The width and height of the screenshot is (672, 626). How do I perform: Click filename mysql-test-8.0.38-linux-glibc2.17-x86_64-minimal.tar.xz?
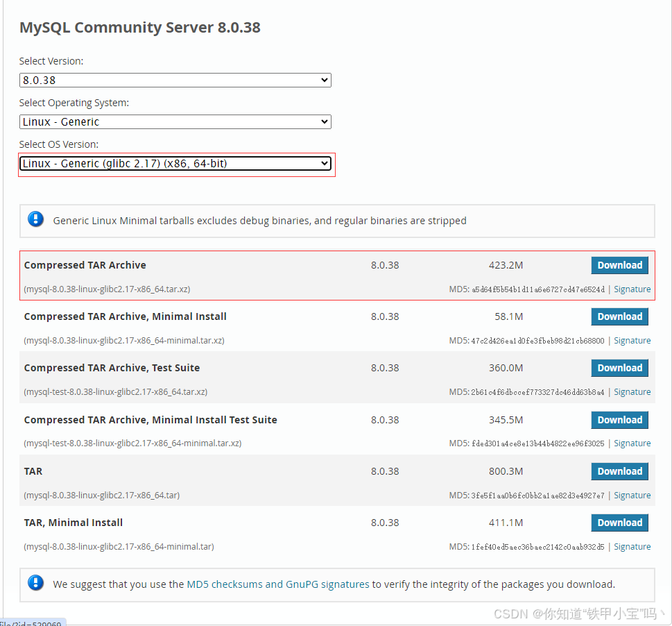point(132,443)
